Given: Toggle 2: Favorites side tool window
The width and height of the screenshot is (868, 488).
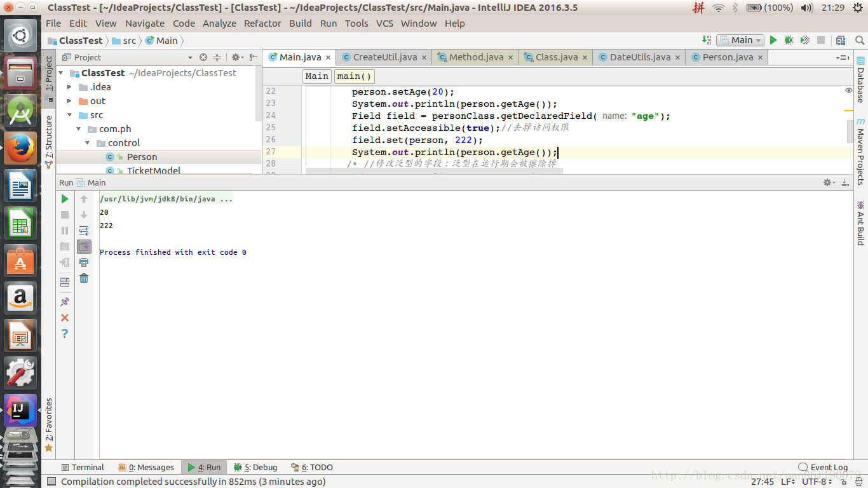Looking at the screenshot, I should coord(49,424).
